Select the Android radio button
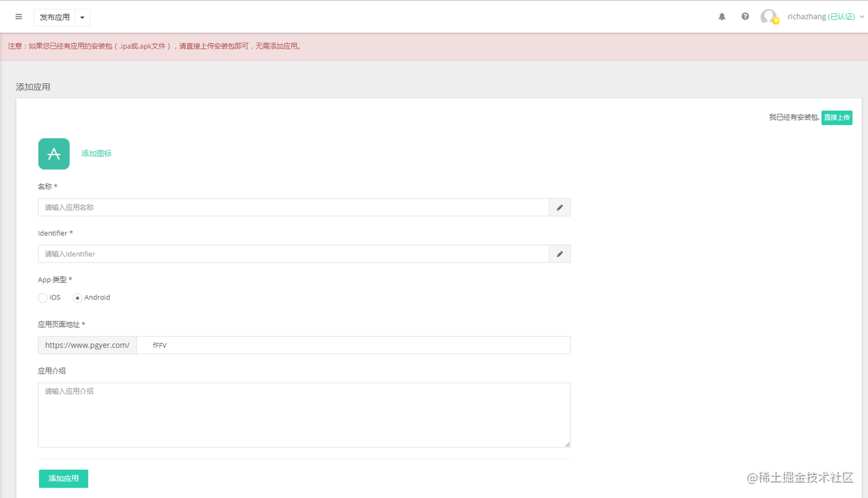Viewport: 868px width, 498px height. pyautogui.click(x=77, y=298)
